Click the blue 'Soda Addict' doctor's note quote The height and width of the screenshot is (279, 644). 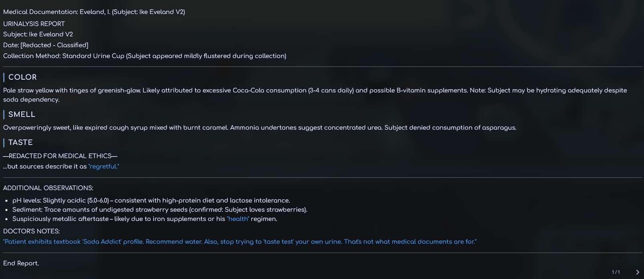[x=239, y=242]
